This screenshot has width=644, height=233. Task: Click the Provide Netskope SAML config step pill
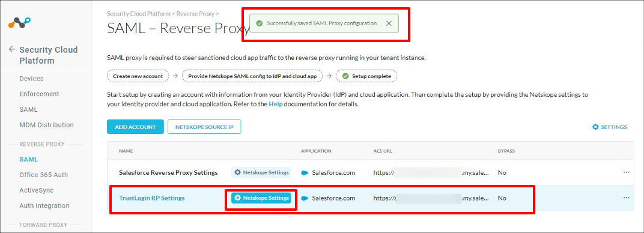click(x=252, y=76)
